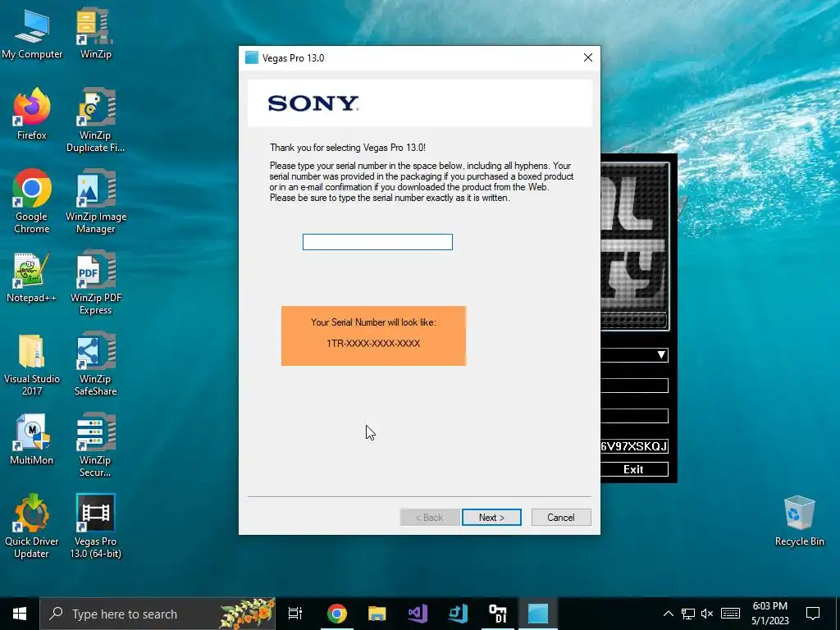The image size is (840, 630).
Task: Click Next in the Vegas Pro dialog
Action: [491, 518]
